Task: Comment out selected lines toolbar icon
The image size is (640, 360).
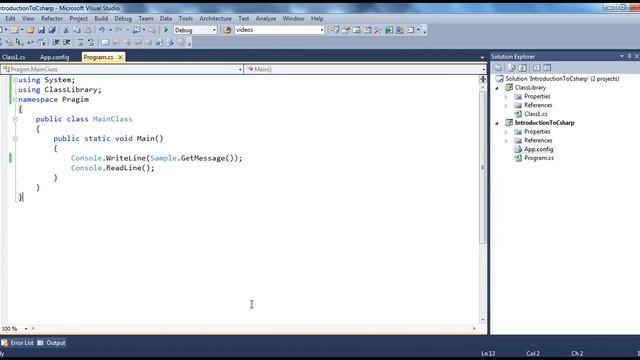Action: 80,42
